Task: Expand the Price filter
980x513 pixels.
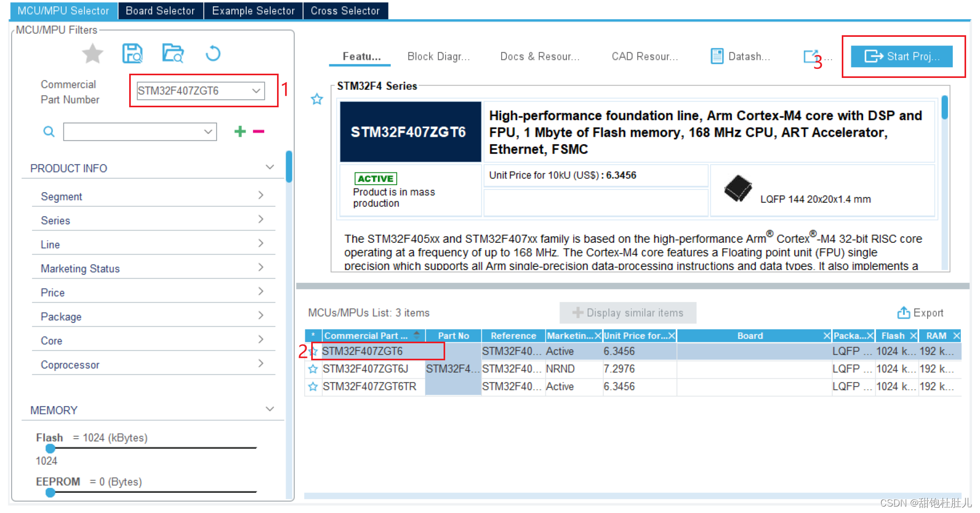Action: [260, 291]
